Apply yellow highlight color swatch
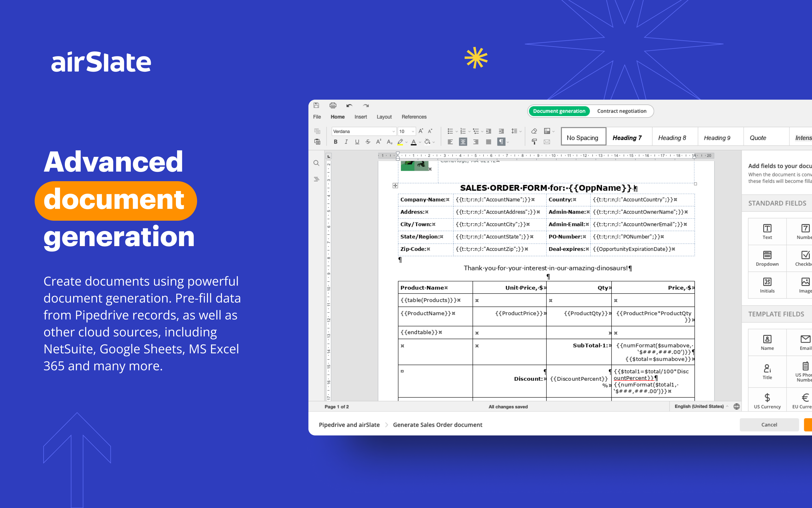The image size is (812, 508). pos(400,142)
